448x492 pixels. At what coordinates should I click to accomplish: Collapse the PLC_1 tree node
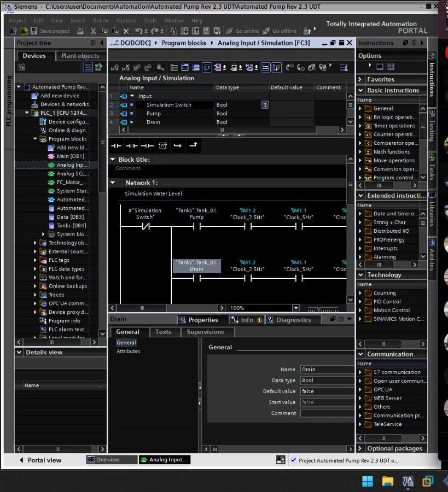27,113
